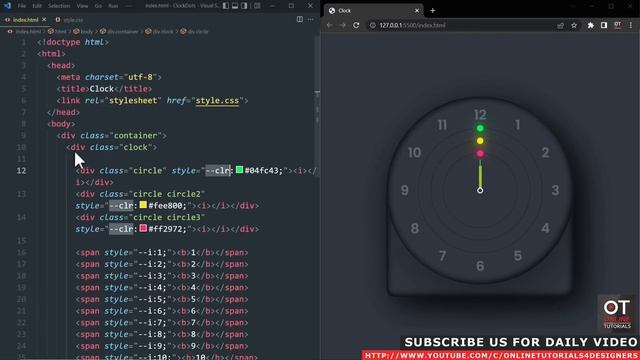Open the Go menu
Viewport: 640px width, 360px height.
tap(98, 6)
